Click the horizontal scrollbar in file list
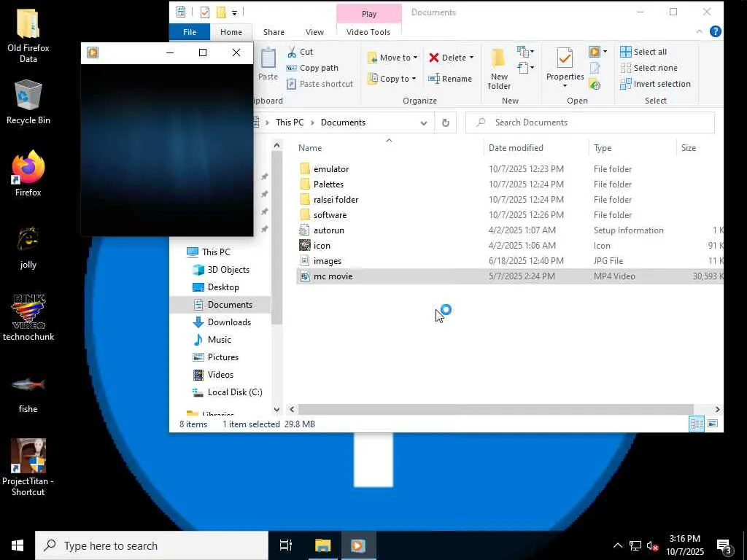 point(495,409)
